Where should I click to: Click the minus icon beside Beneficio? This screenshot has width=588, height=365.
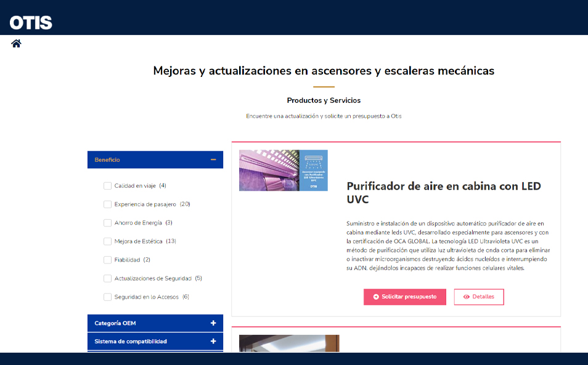coord(213,160)
